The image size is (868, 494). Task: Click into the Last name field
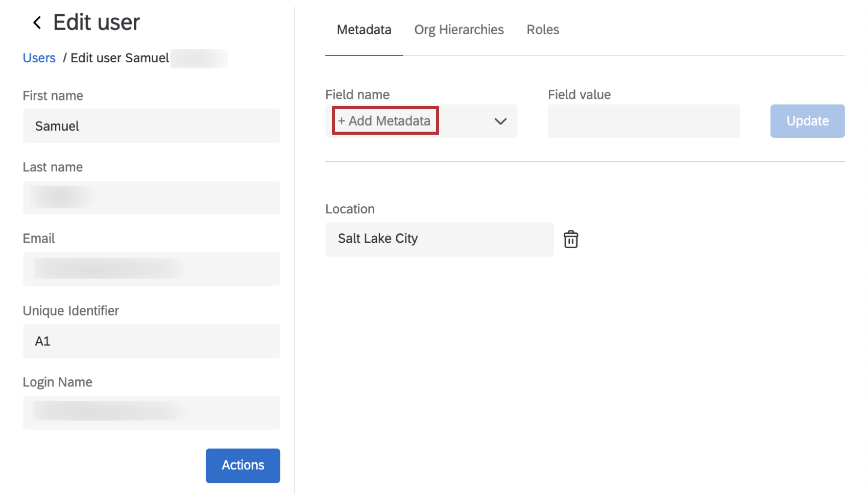pyautogui.click(x=151, y=197)
